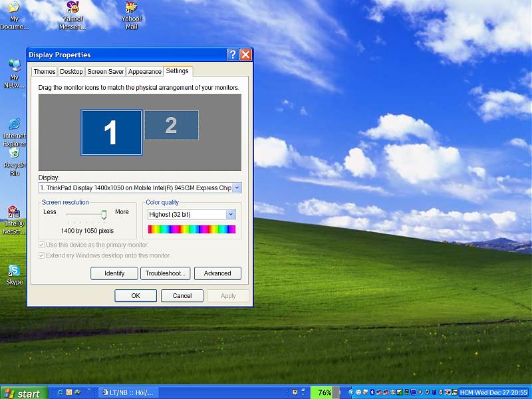Open the Recycle Bin icon
The width and height of the screenshot is (532, 399).
click(14, 154)
